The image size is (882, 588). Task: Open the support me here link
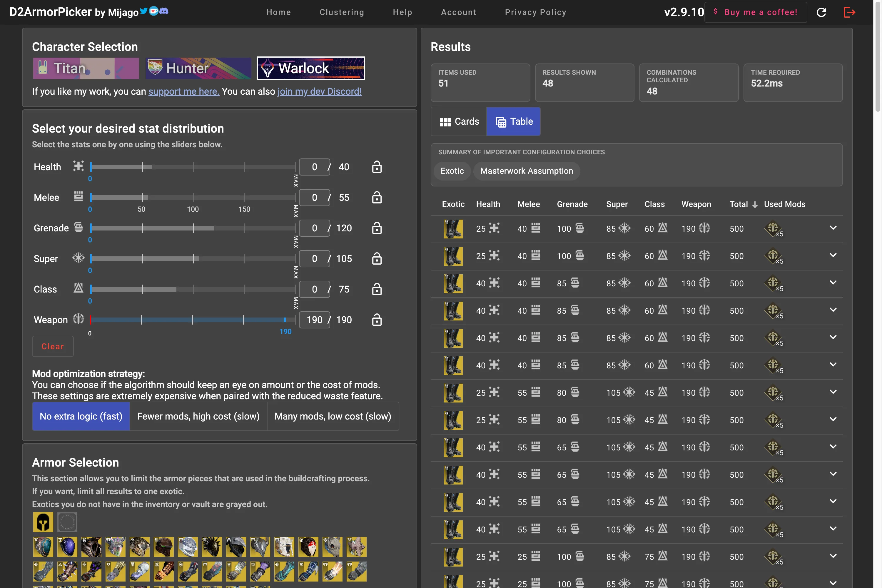[184, 91]
